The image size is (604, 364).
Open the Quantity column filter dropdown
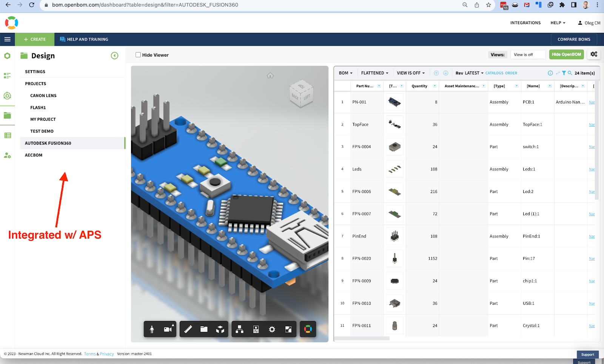tap(435, 86)
